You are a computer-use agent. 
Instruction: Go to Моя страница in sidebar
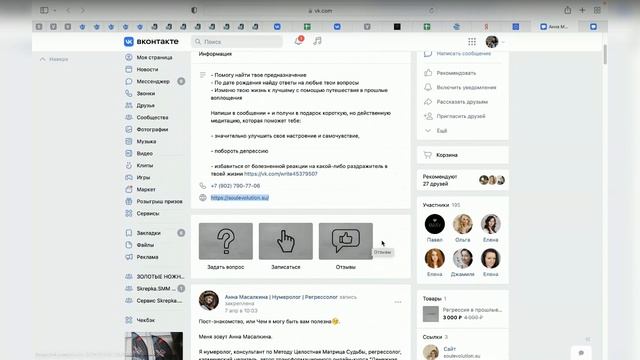coord(154,58)
